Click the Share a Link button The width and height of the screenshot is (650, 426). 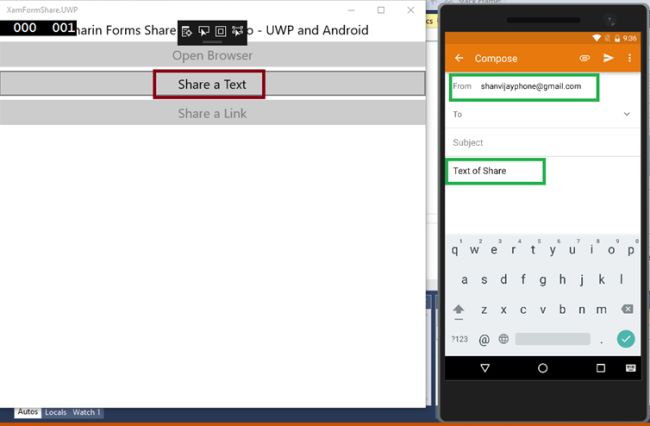click(212, 113)
